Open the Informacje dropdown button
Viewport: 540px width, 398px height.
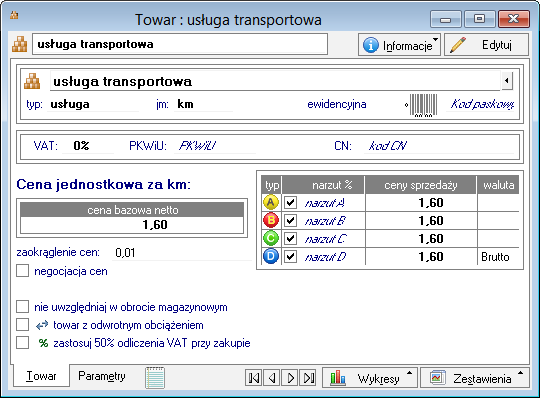pyautogui.click(x=399, y=45)
